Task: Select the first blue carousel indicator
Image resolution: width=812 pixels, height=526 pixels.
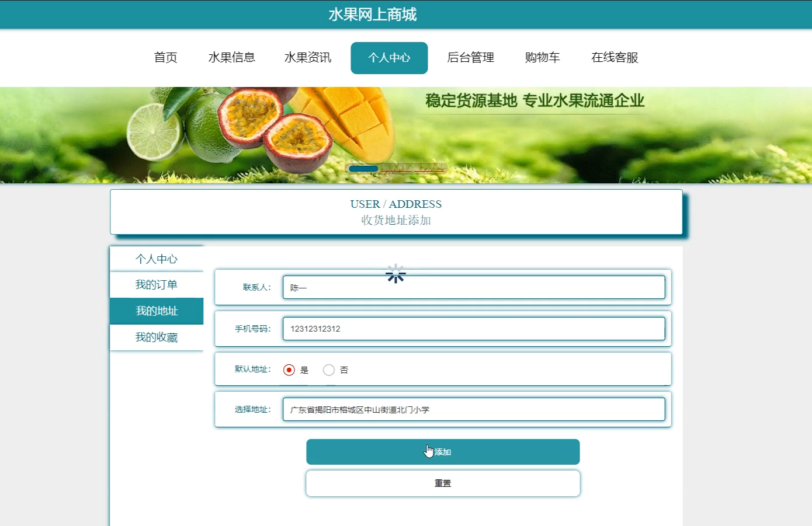Action: tap(363, 169)
